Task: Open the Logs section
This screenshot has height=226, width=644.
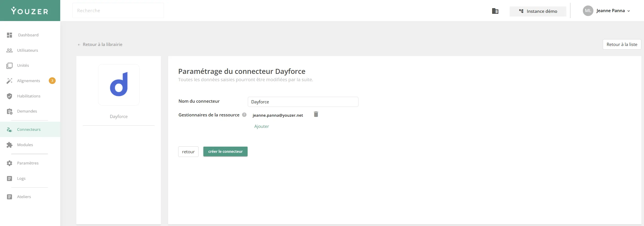Action: (x=21, y=178)
